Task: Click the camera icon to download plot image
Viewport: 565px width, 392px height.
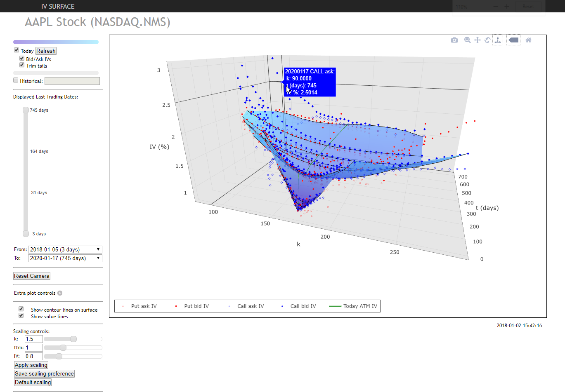Action: [x=454, y=40]
